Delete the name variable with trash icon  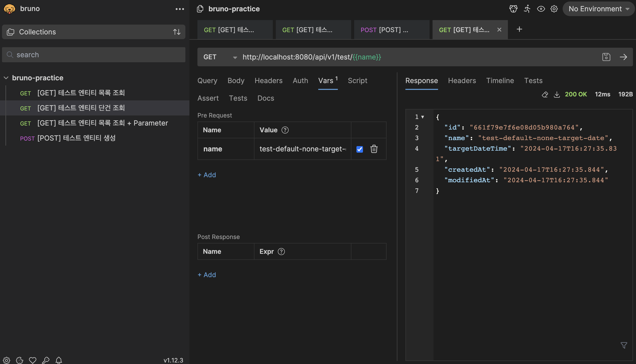coord(374,149)
